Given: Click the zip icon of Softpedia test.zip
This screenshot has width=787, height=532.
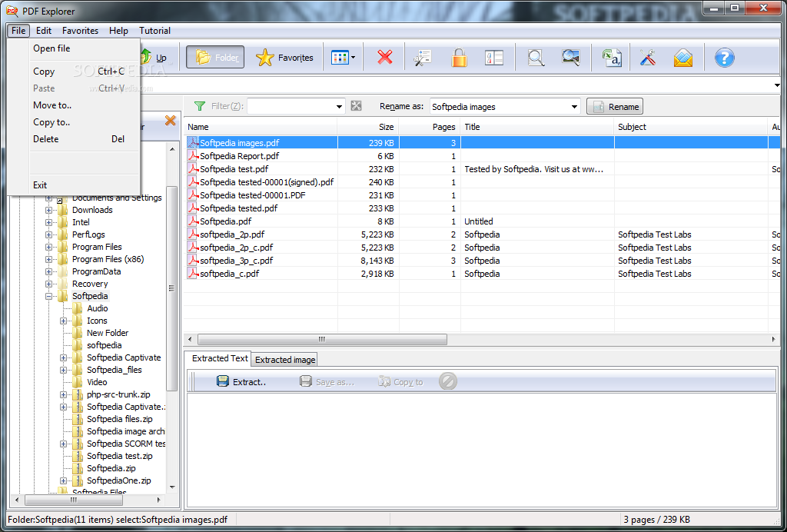Looking at the screenshot, I should pyautogui.click(x=78, y=456).
